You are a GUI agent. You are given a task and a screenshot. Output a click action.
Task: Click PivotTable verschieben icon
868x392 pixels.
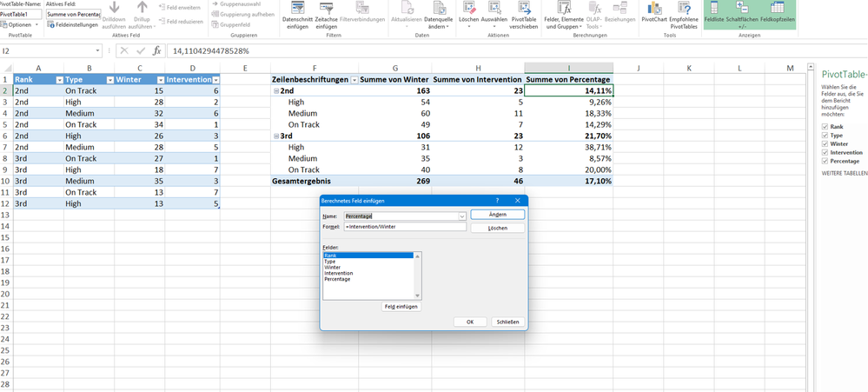pos(524,8)
